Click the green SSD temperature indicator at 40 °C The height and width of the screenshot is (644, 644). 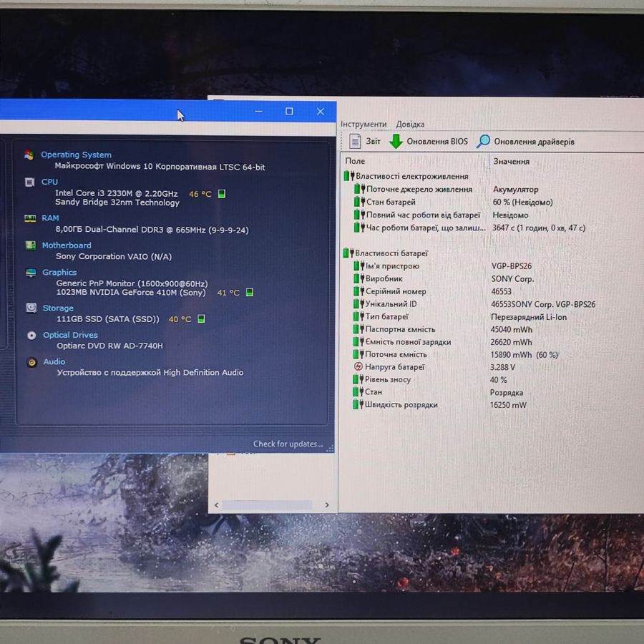201,318
